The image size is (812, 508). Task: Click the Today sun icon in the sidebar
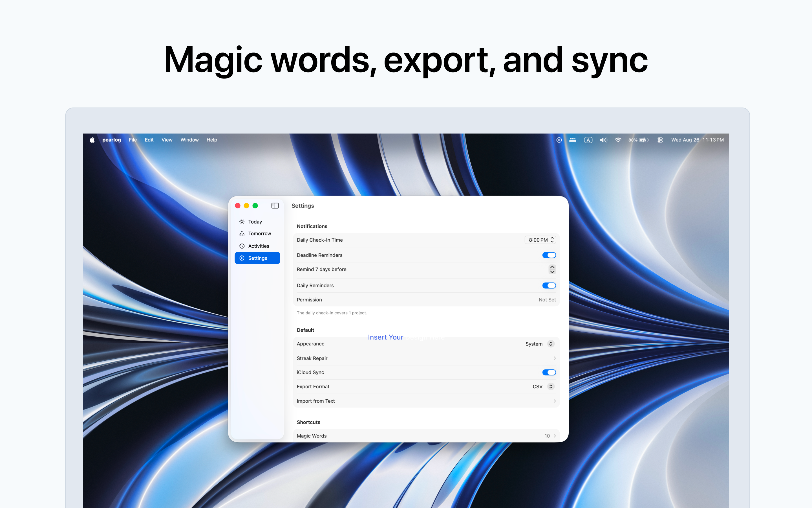(242, 222)
